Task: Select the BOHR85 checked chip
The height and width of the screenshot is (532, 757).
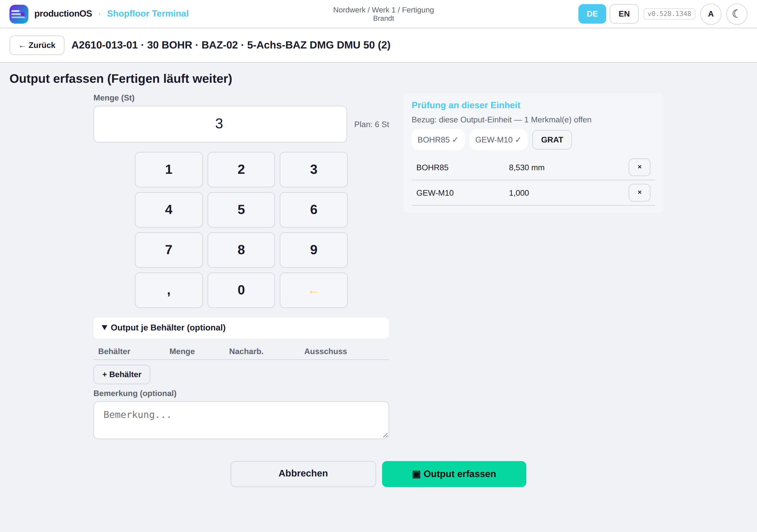Action: click(x=438, y=140)
